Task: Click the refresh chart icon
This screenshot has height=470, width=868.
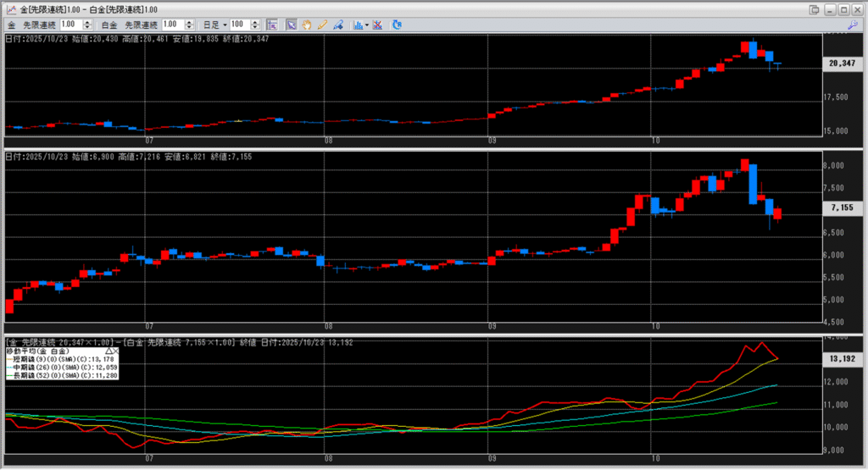Action: click(397, 25)
